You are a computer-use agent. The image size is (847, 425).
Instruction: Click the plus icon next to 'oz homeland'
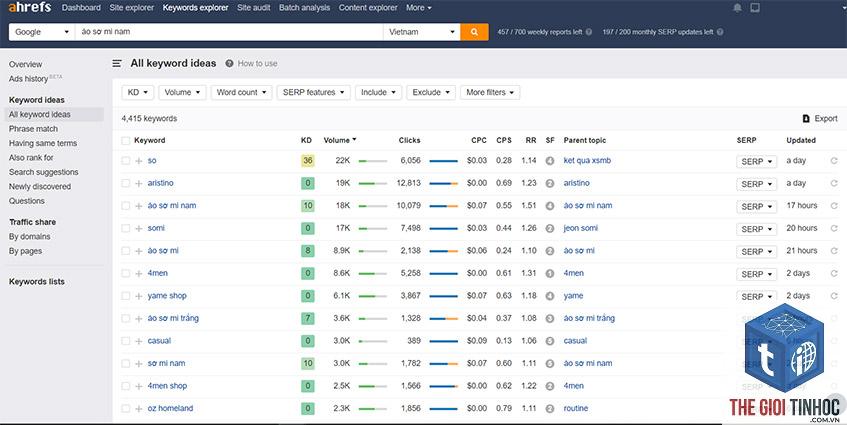(139, 408)
